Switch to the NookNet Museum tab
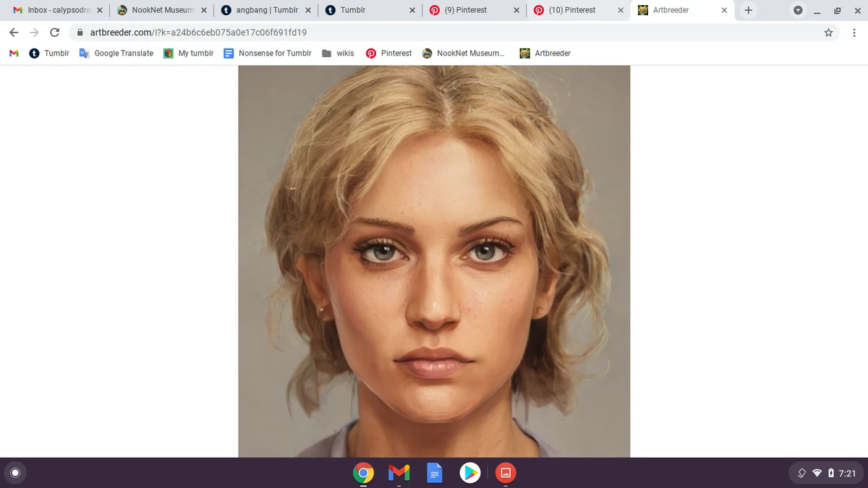 click(158, 10)
